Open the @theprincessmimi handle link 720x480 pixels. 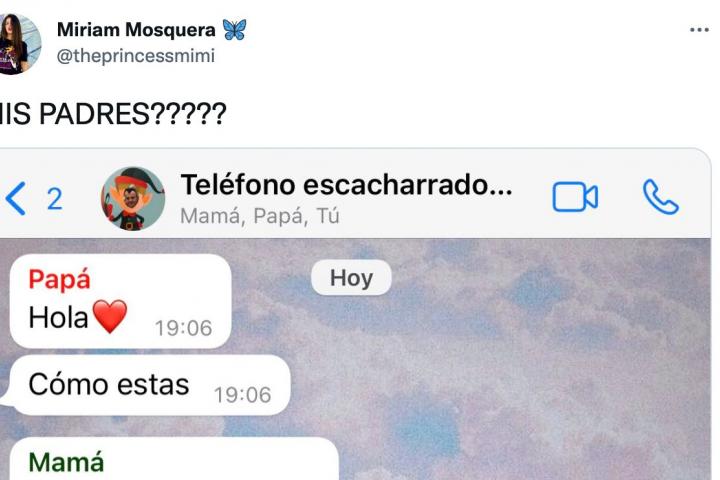click(135, 56)
